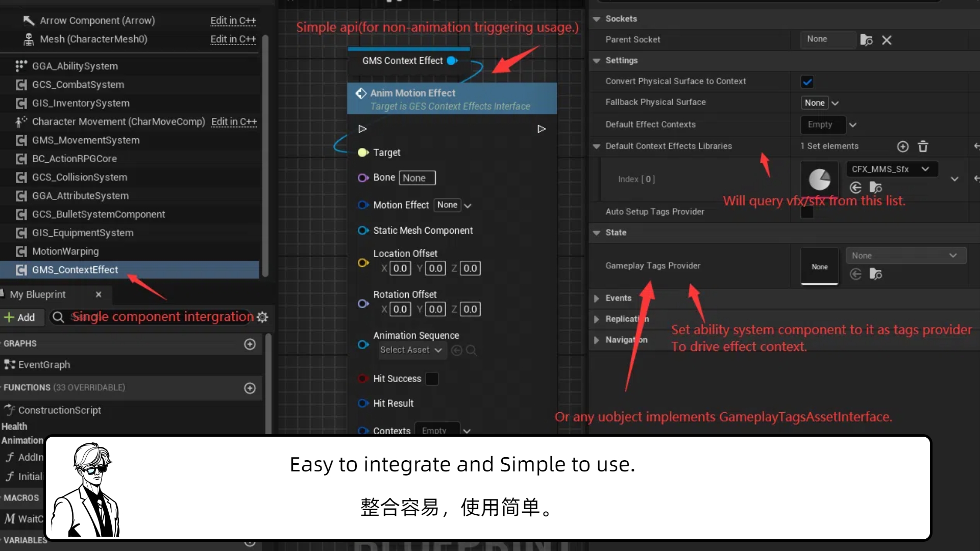Collapse the Sockets section
This screenshot has width=980, height=551.
tap(597, 19)
